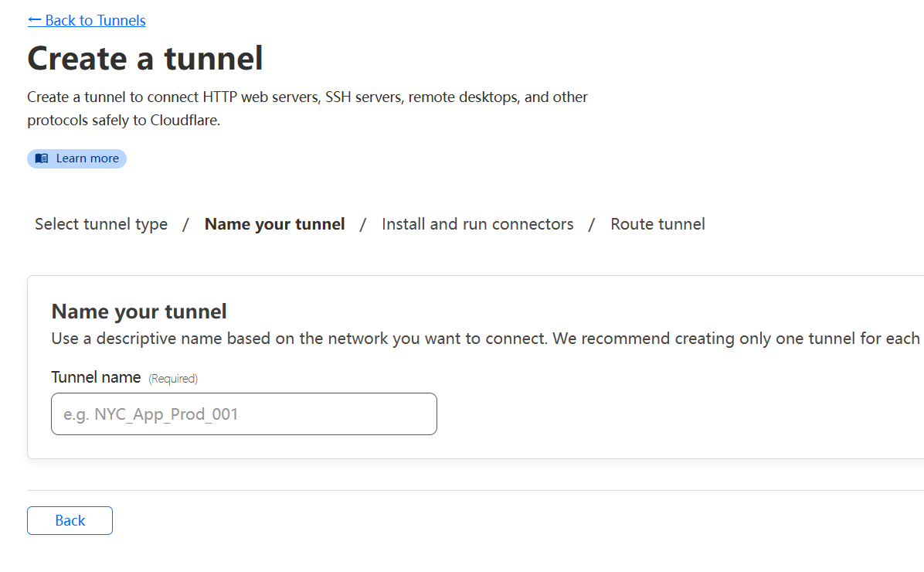924x572 pixels.
Task: Click the descriptive name recommendation text
Action: pos(487,339)
